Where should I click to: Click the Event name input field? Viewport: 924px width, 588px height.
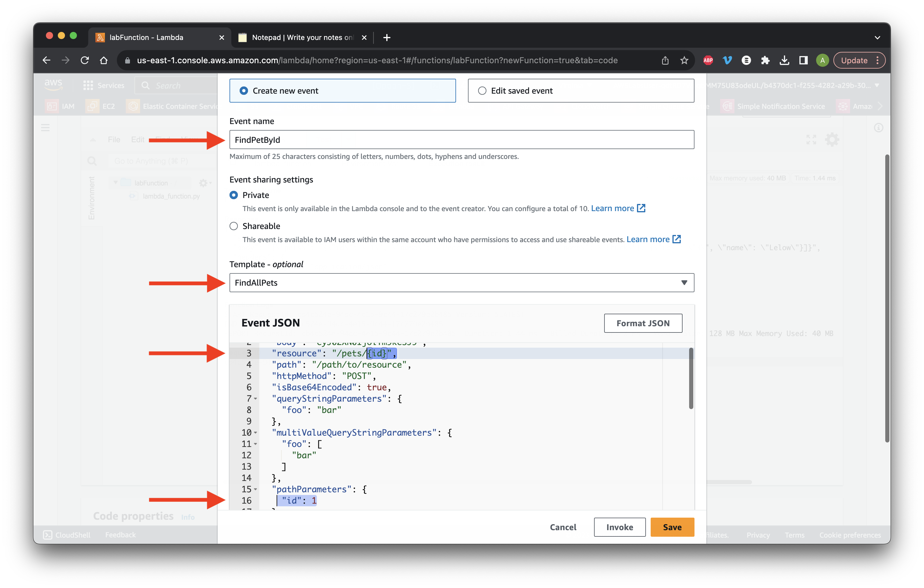[x=462, y=140]
